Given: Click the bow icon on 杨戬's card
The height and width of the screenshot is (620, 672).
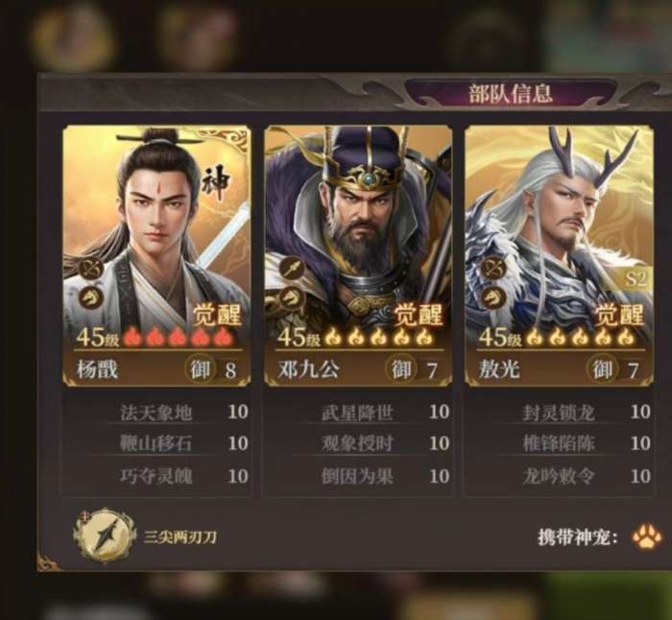Looking at the screenshot, I should (x=92, y=269).
